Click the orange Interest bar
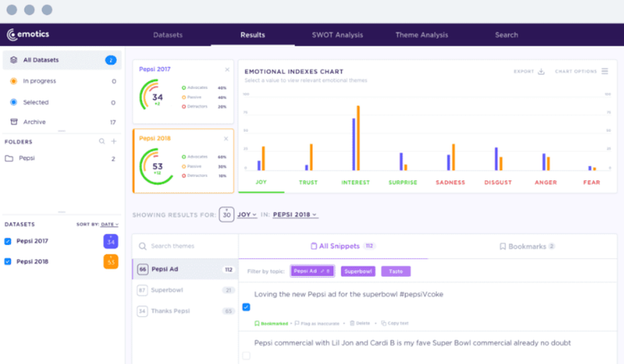Image resolution: width=624 pixels, height=364 pixels. coord(358,138)
